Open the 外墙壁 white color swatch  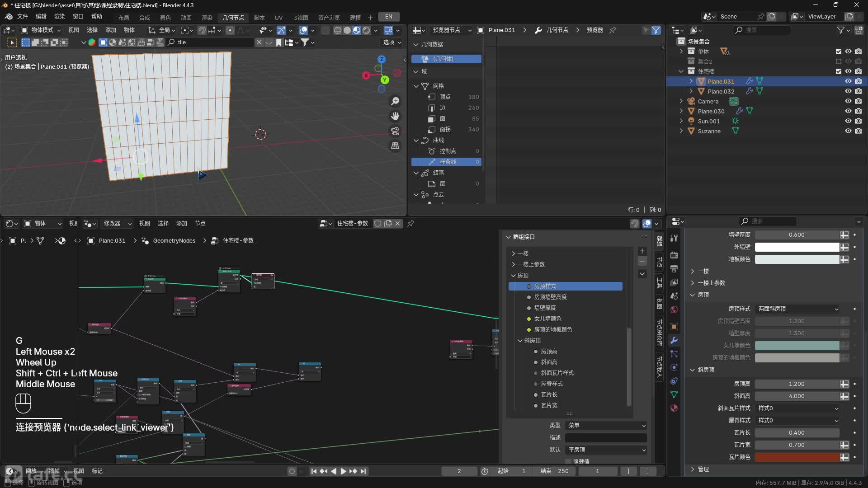(797, 247)
